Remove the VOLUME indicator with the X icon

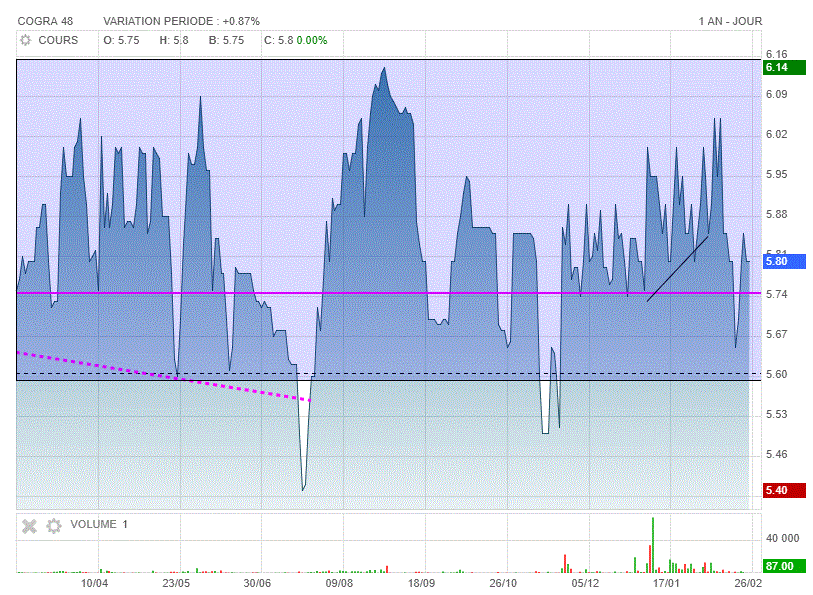click(x=30, y=526)
